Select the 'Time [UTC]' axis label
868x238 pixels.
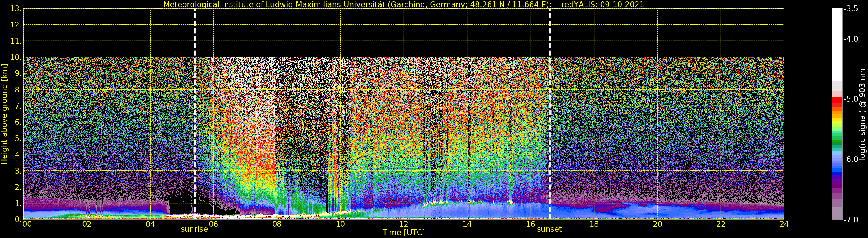point(403,233)
